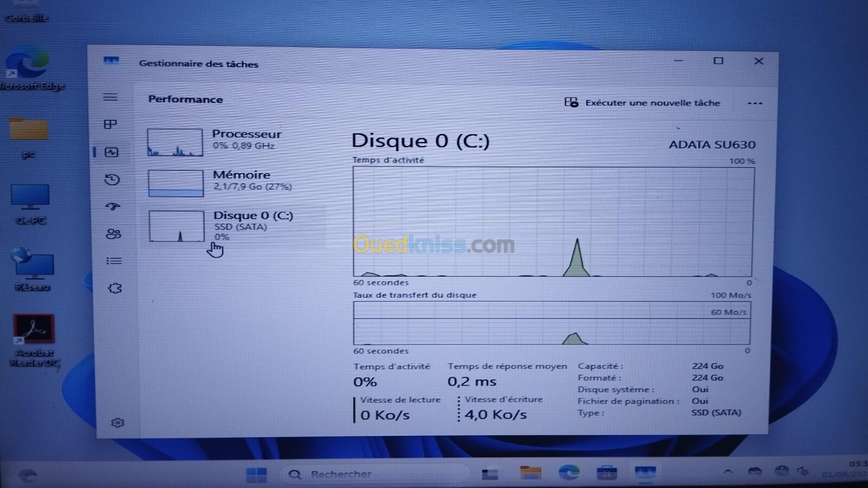The width and height of the screenshot is (868, 488).
Task: Click the Ce PC desktop icon
Action: coord(30,204)
